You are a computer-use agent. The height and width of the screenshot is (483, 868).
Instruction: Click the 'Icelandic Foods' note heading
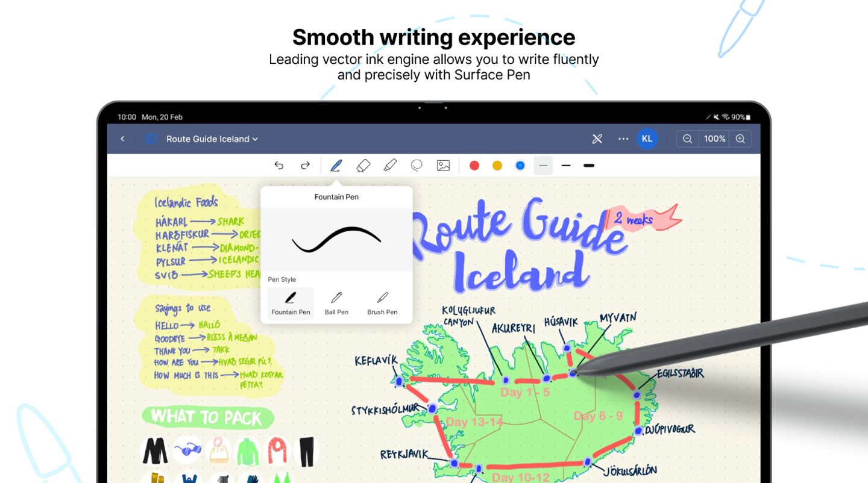pos(186,202)
